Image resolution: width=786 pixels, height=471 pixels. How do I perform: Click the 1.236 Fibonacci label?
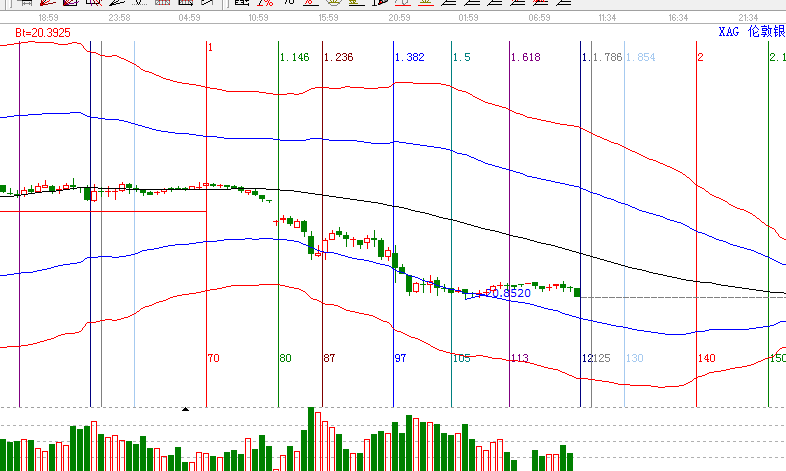(339, 58)
